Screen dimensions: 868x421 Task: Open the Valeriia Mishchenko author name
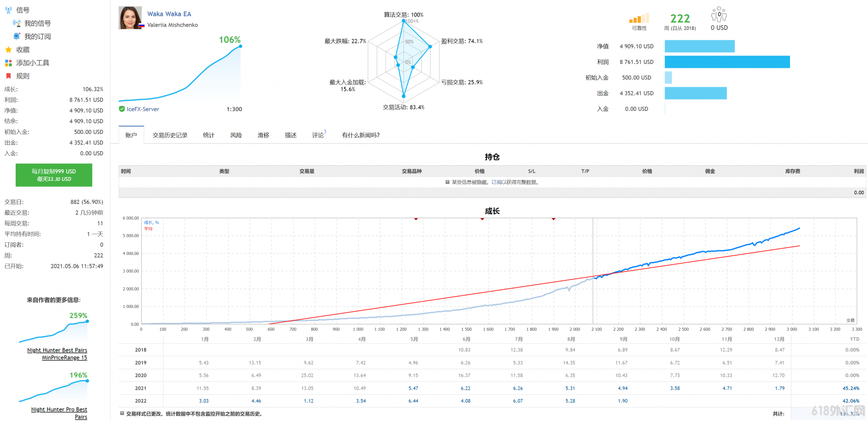pyautogui.click(x=172, y=25)
